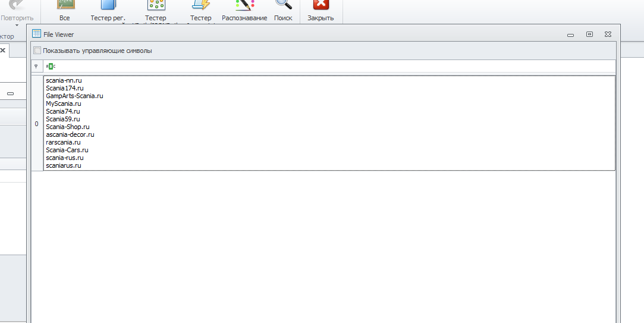Click the text scania-nn.ru

pos(64,80)
